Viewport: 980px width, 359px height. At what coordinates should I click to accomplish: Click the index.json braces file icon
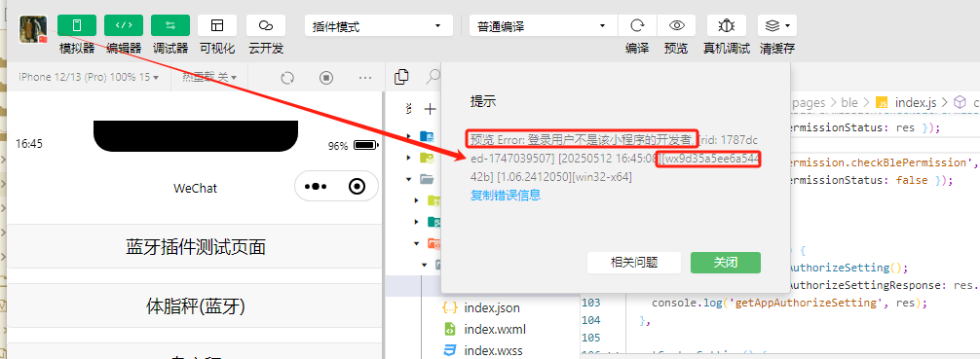(x=449, y=307)
